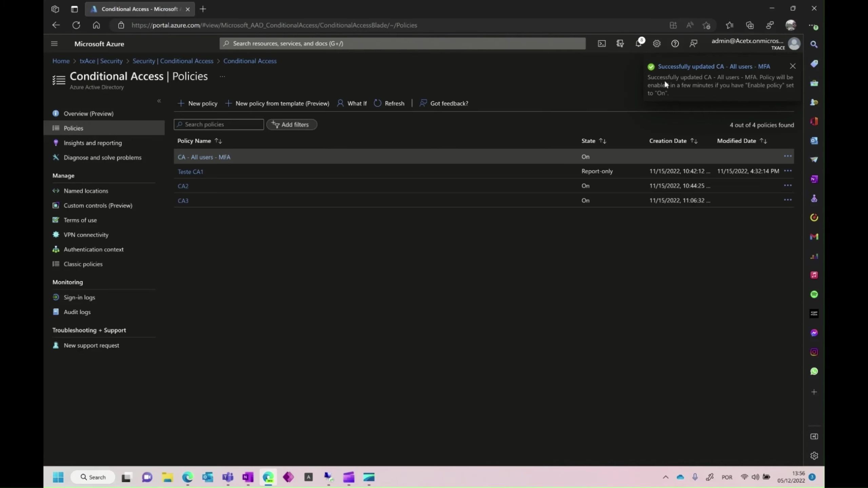Screen dimensions: 868x488
Task: Click the Security | Conditional Access breadcrumb
Action: click(x=173, y=61)
